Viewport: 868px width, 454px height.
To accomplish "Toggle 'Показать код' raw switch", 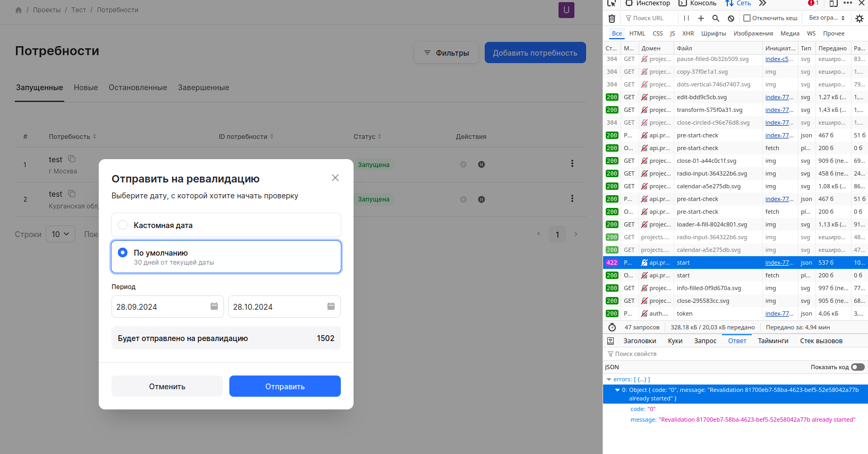I will point(857,367).
